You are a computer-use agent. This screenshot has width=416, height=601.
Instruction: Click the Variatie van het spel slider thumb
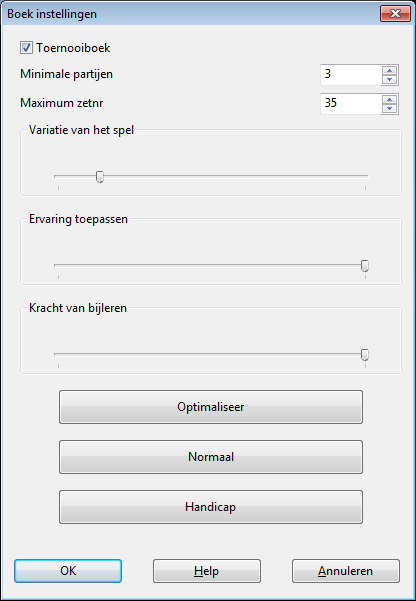point(100,177)
